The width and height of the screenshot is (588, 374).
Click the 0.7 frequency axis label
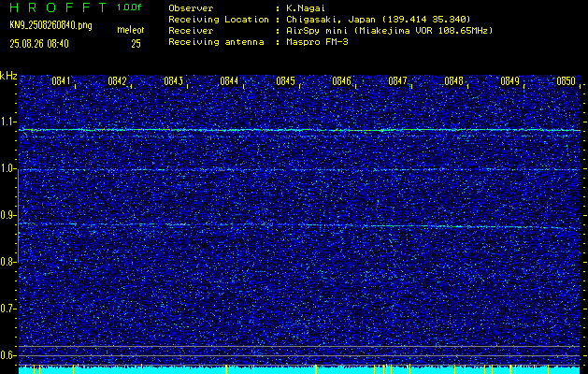coord(7,309)
